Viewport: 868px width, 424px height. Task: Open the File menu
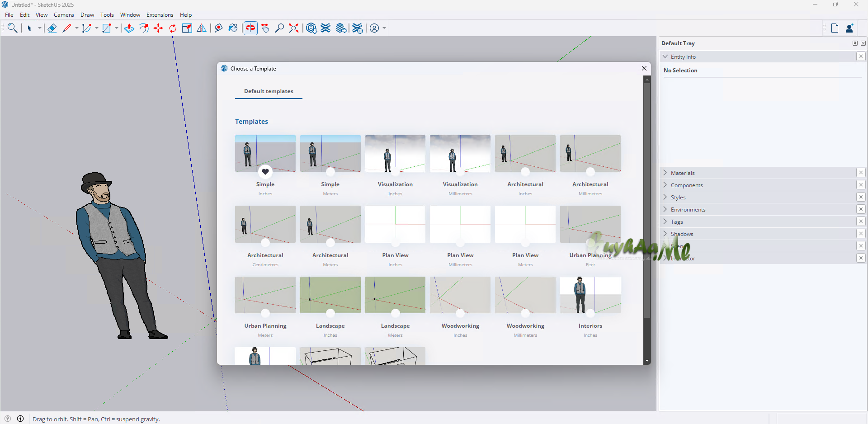tap(9, 15)
